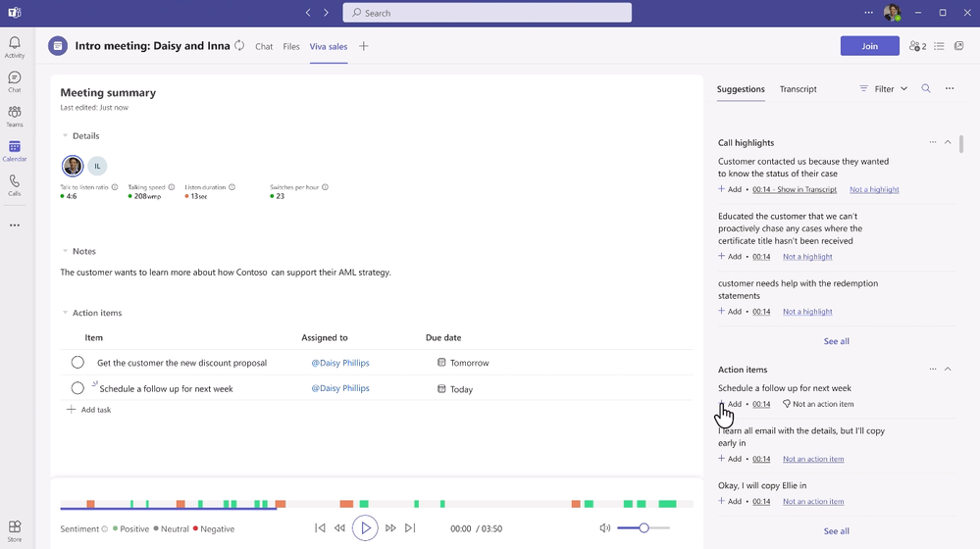Click 00:14 - Show in Transcript link
980x549 pixels.
coord(795,189)
